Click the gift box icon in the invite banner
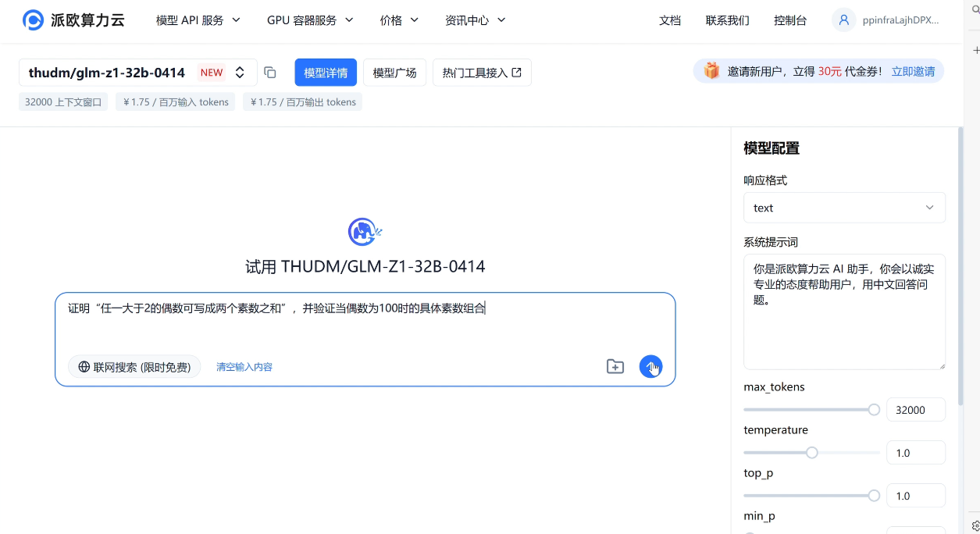This screenshot has height=534, width=980. coord(711,71)
